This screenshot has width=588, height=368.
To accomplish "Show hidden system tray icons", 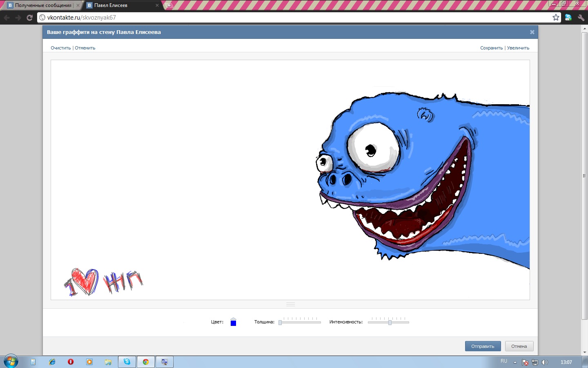I will tap(515, 362).
